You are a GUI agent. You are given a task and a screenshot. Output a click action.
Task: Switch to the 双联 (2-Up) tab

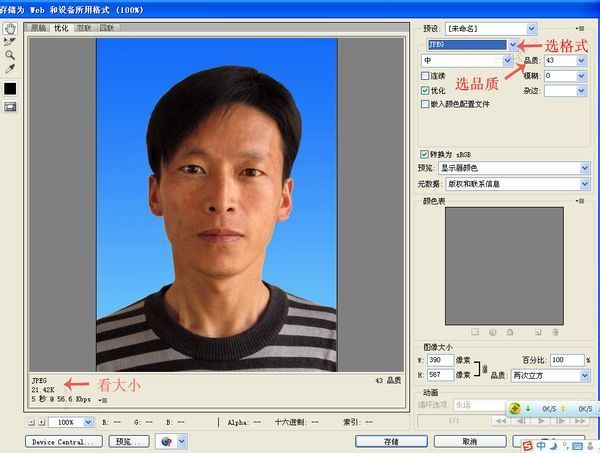click(x=83, y=28)
